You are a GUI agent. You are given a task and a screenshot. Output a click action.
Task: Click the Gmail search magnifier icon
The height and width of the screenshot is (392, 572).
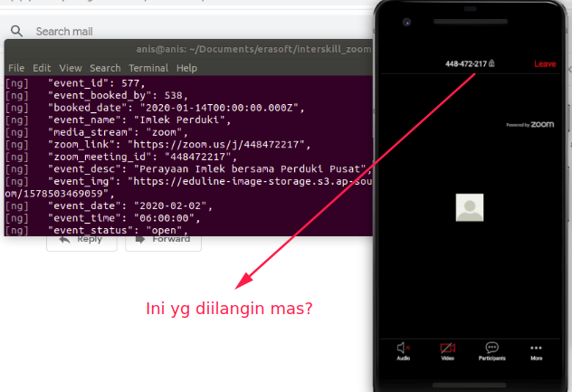click(x=16, y=31)
